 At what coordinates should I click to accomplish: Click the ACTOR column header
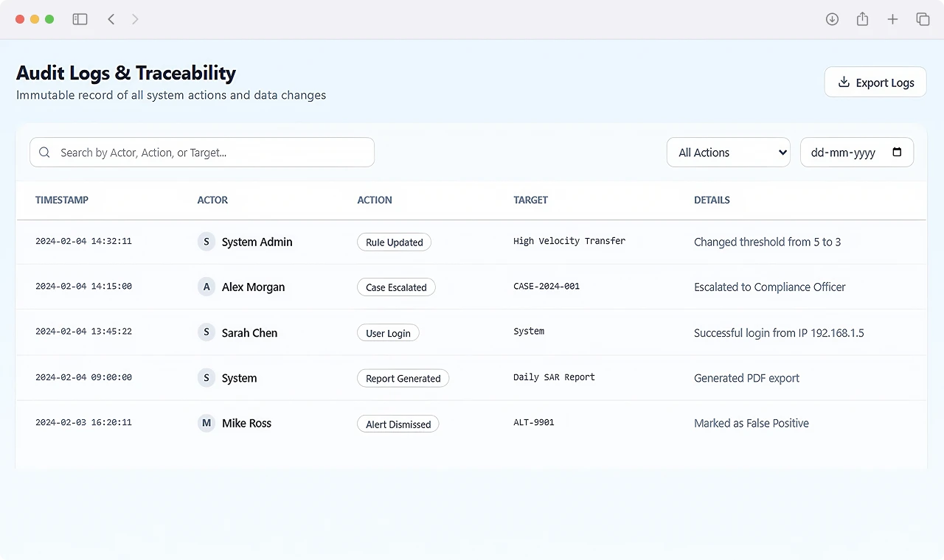(212, 200)
